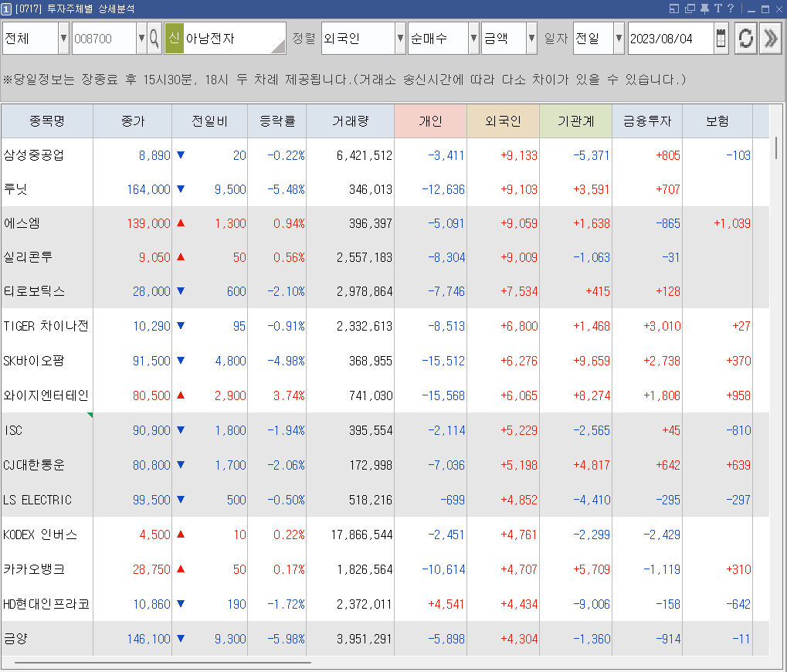Click 카카오뱅크 individual value -10,614

[443, 569]
